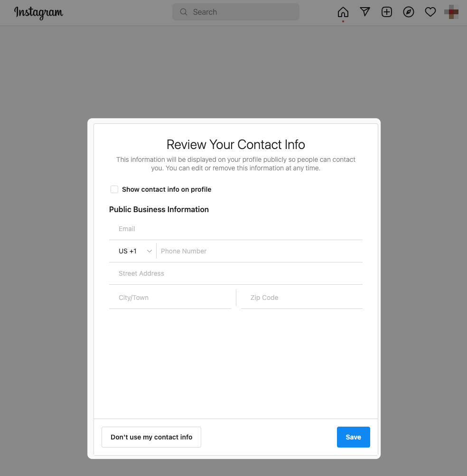Expand the phone country selector chevron

tap(149, 251)
